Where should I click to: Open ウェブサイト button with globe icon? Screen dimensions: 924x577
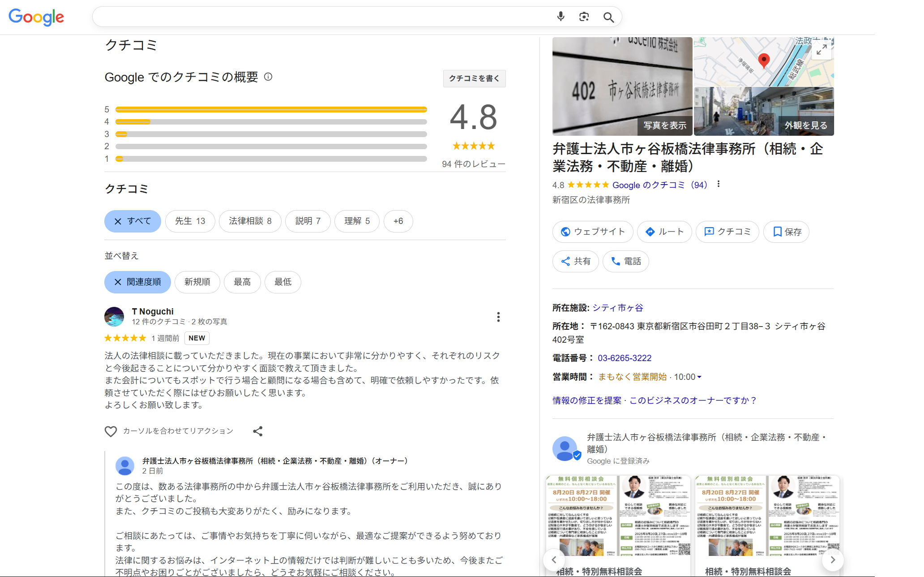[x=593, y=232]
